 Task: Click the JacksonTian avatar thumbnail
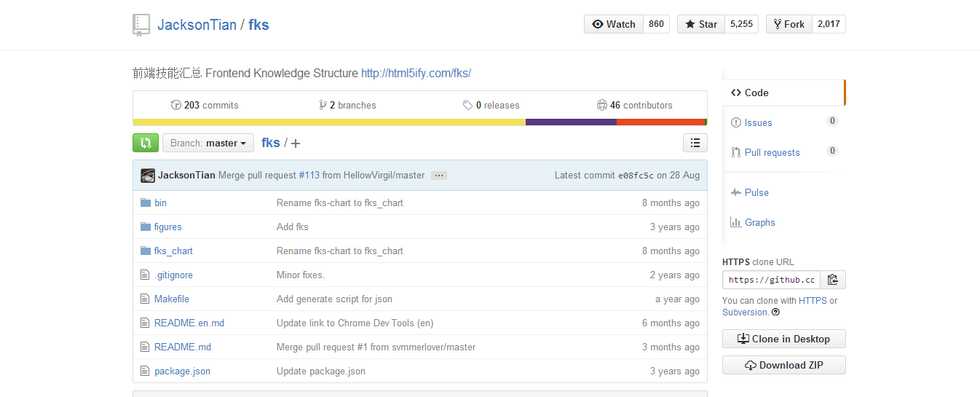click(x=148, y=176)
